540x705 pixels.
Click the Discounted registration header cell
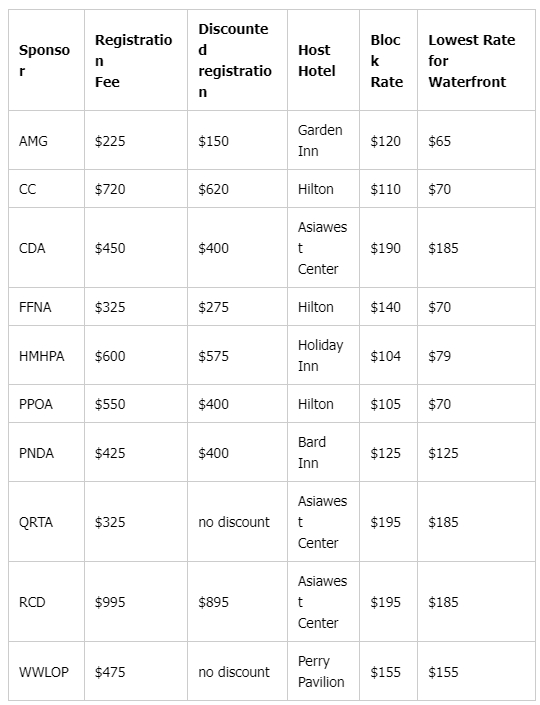coord(237,60)
